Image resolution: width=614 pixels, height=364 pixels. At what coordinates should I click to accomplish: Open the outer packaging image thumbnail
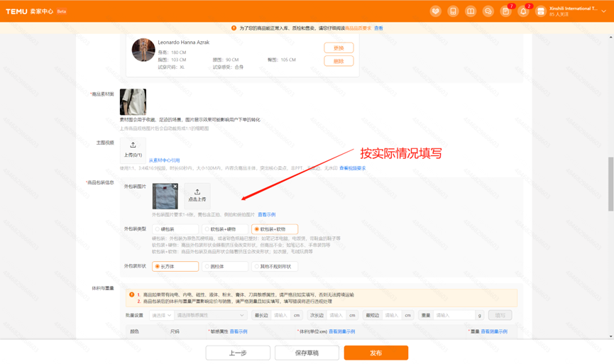[165, 196]
